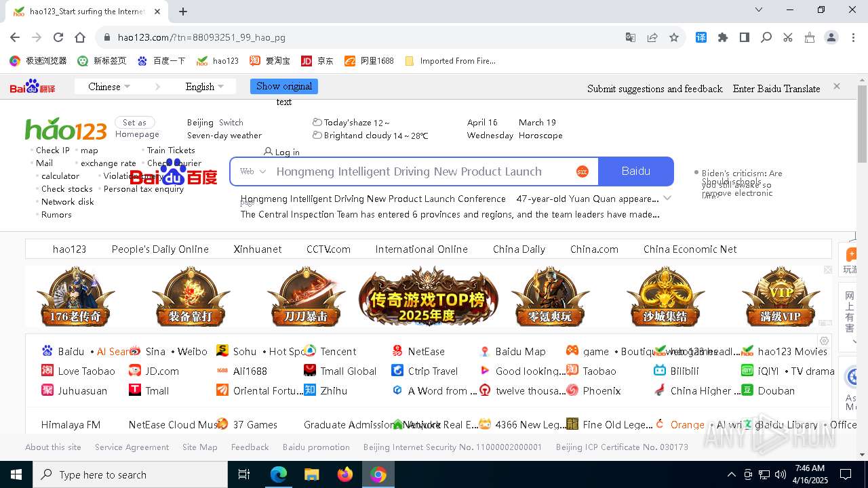
Task: Open the scissors screenshot extension icon
Action: [x=788, y=37]
